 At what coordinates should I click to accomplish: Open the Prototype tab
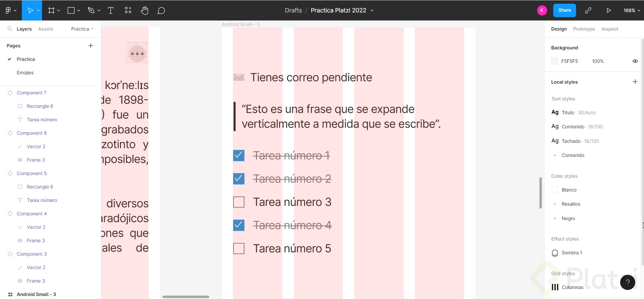click(x=584, y=29)
